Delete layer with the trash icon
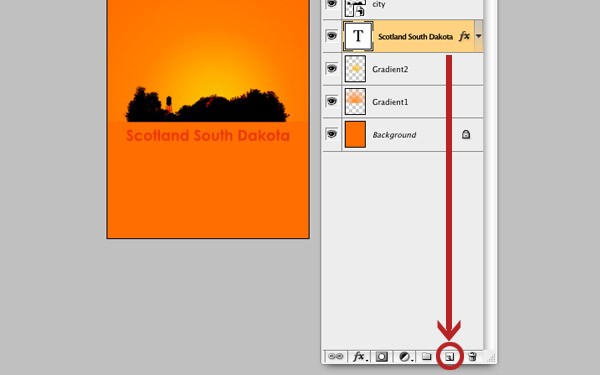Viewport: 600px width, 375px height. pos(473,357)
